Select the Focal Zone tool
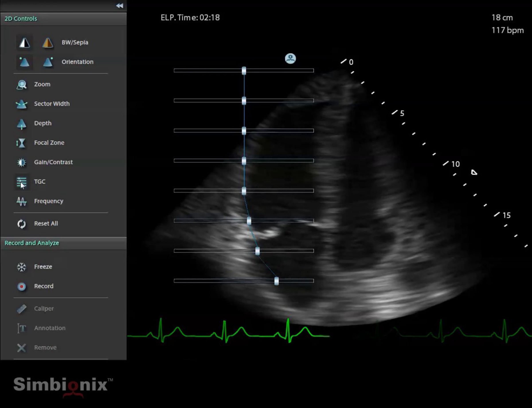This screenshot has width=532, height=408. [22, 143]
